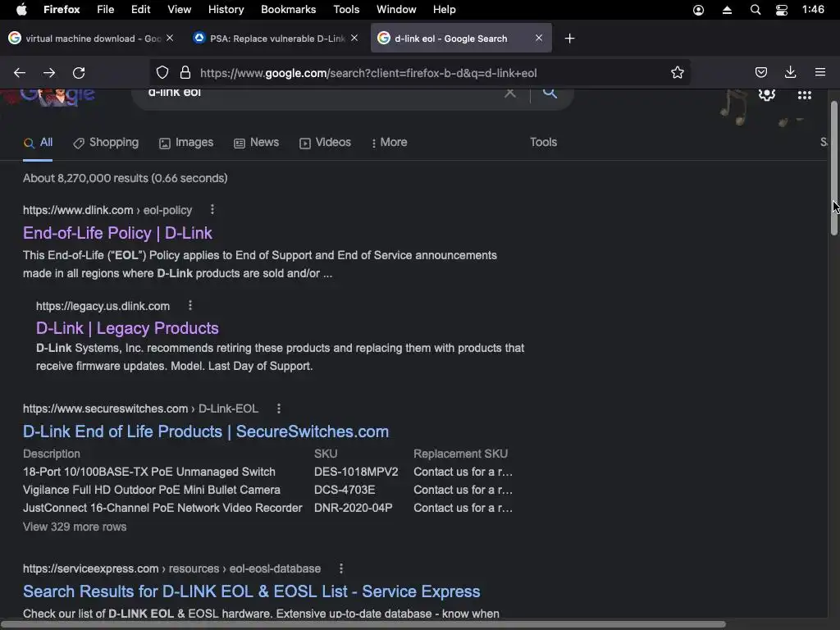840x630 pixels.
Task: Open Search Results for D-LINK EOL Service Express
Action: (x=251, y=591)
